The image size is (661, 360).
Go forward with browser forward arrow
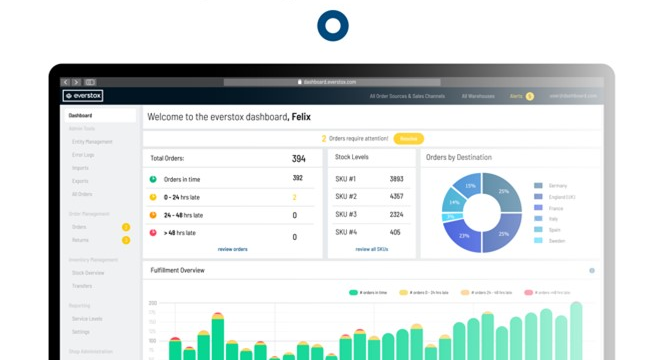[76, 82]
